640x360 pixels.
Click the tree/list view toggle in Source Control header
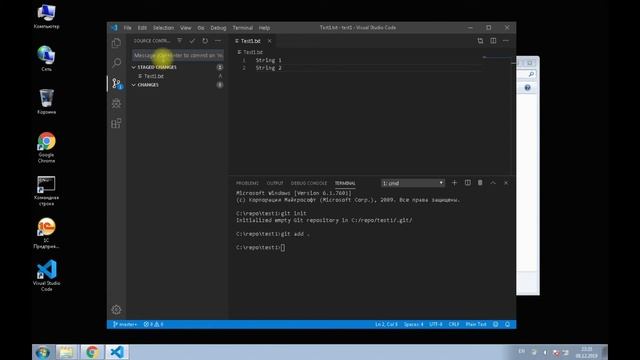[180, 41]
